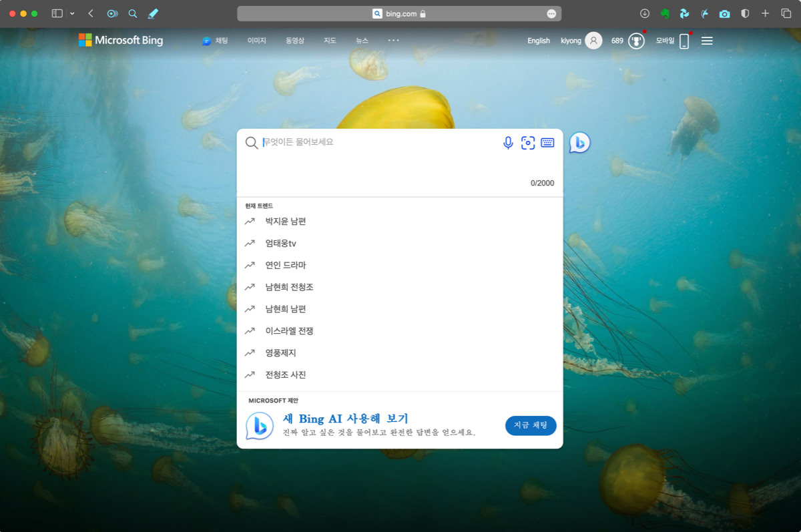Screen dimensions: 801x532
Task: Select trending search 이스라엘 전쟁
Action: click(289, 331)
